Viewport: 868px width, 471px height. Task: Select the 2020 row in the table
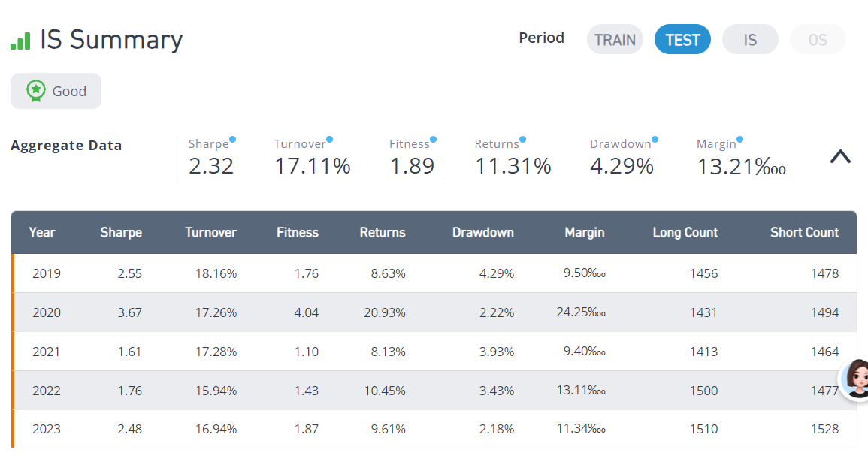[x=434, y=312]
